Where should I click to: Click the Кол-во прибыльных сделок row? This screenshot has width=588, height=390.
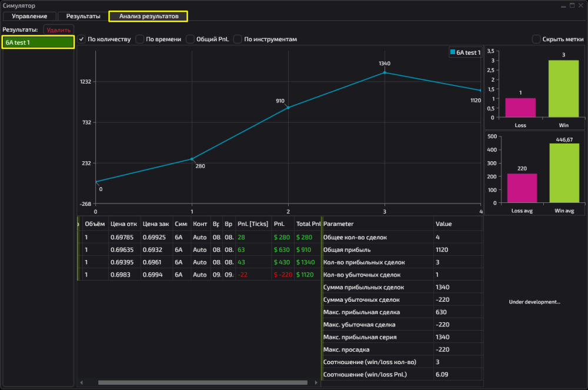[402, 262]
